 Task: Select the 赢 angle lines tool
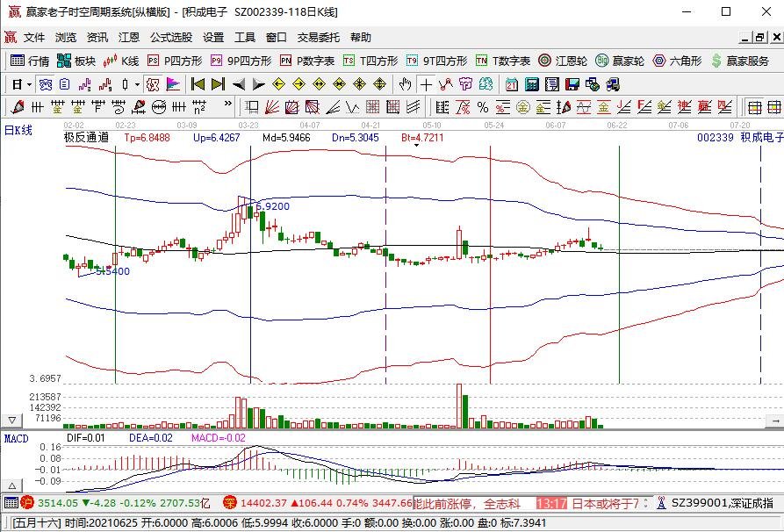(704, 106)
